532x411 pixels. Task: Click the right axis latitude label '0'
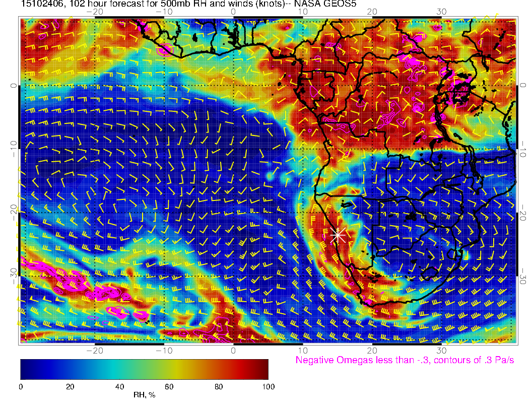coord(523,85)
